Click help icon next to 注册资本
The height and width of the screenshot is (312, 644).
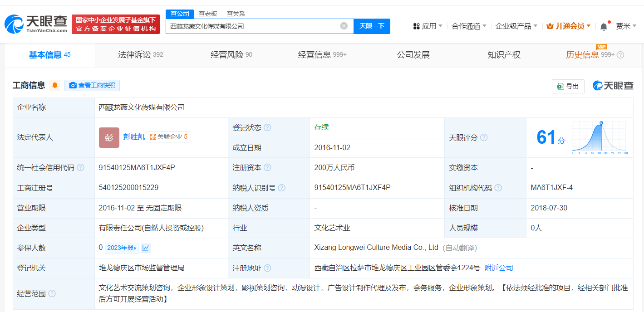pos(267,167)
